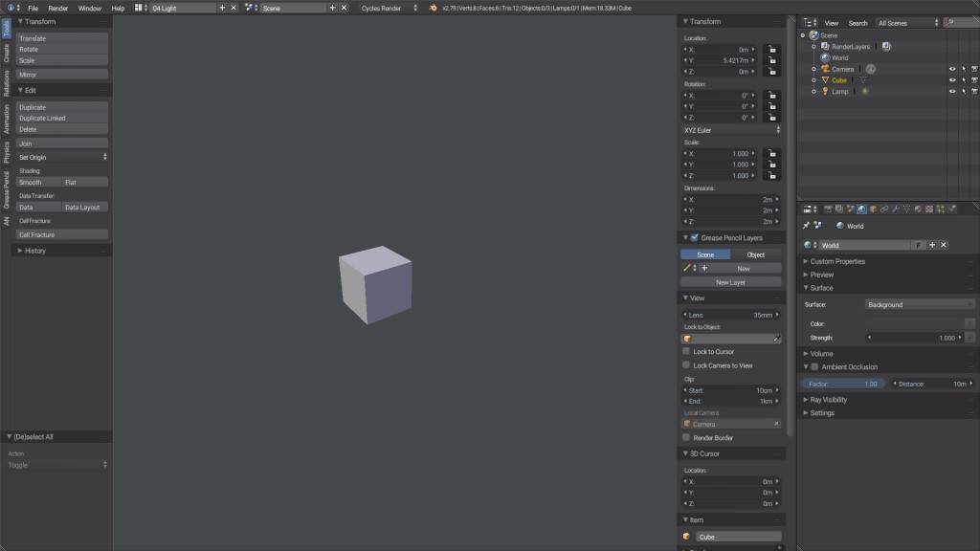Open the Material properties tab
980x551 pixels.
[x=918, y=209]
